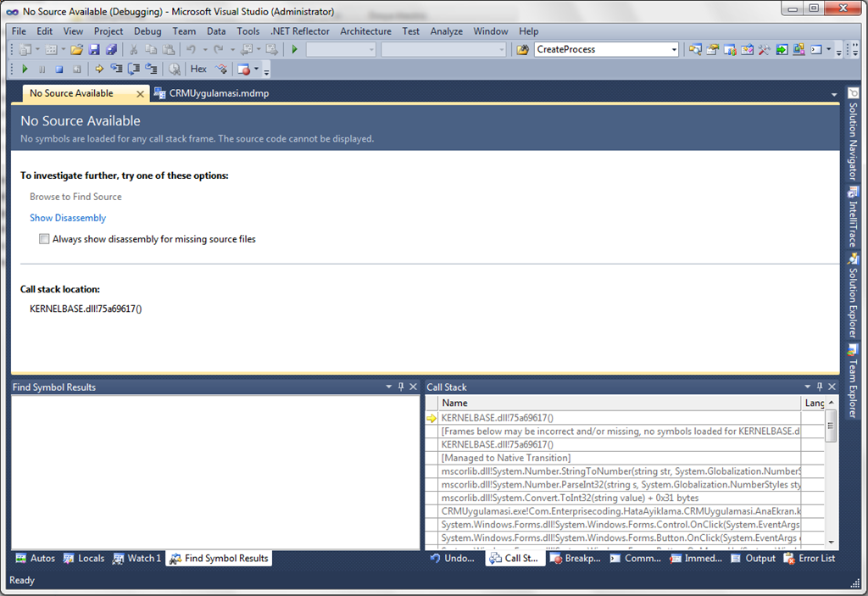Click Show Disassembly link
Image resolution: width=868 pixels, height=596 pixels.
tap(68, 218)
